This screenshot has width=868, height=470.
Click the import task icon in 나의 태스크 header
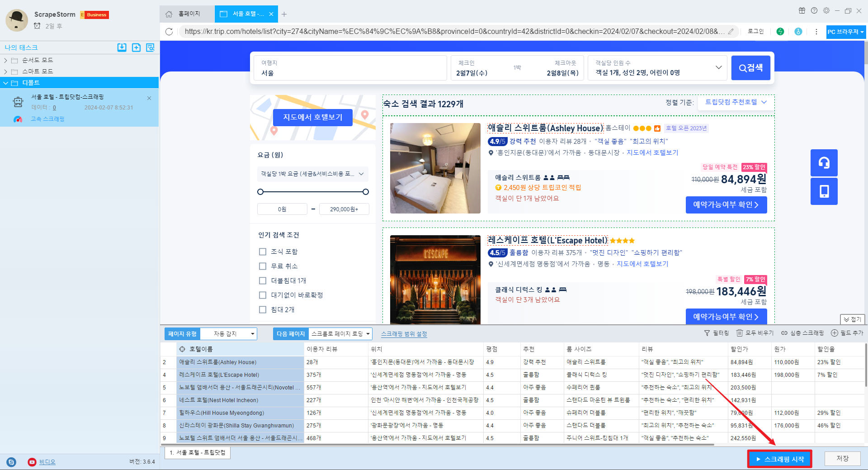pos(122,47)
